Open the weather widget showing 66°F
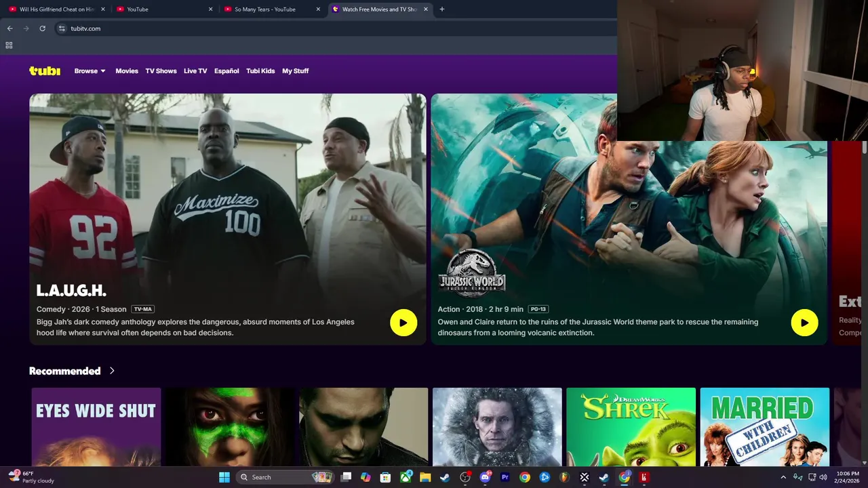Screen dimensions: 868x488 point(31,477)
